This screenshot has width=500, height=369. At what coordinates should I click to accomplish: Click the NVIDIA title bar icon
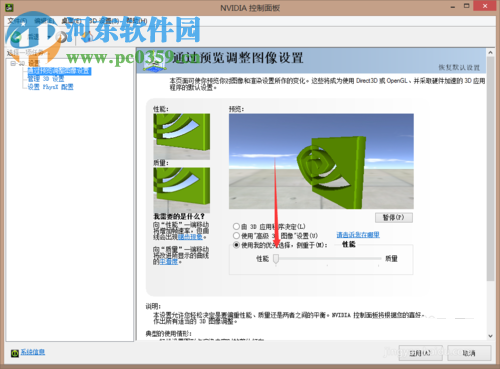[x=9, y=7]
